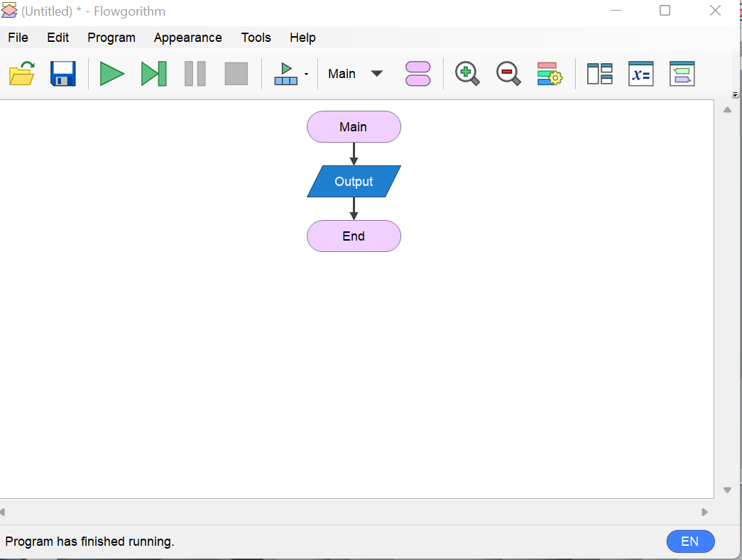Open the Appearance menu
The height and width of the screenshot is (560, 742).
[x=187, y=37]
